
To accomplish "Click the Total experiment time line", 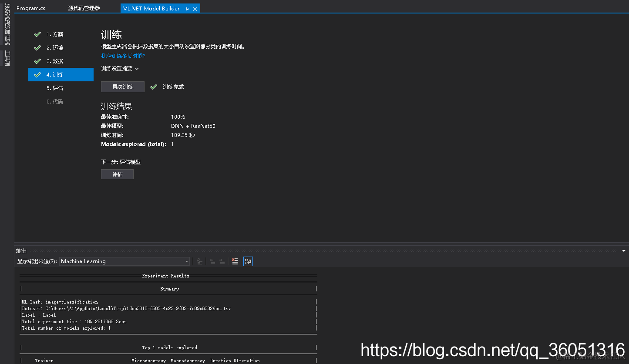I will point(74,321).
